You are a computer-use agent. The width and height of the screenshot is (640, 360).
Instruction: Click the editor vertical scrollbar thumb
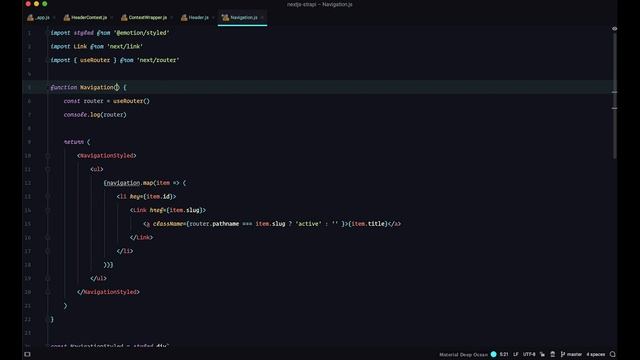pyautogui.click(x=614, y=96)
